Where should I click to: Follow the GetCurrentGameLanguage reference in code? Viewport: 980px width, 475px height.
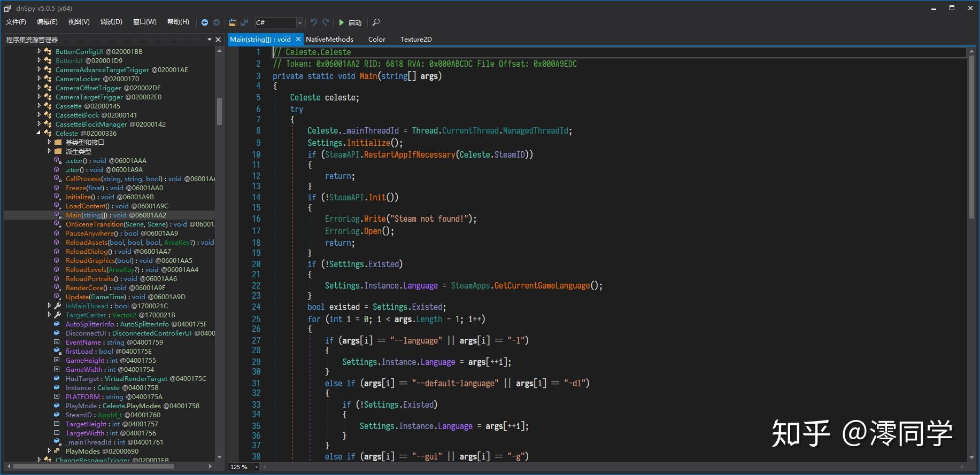coord(542,285)
